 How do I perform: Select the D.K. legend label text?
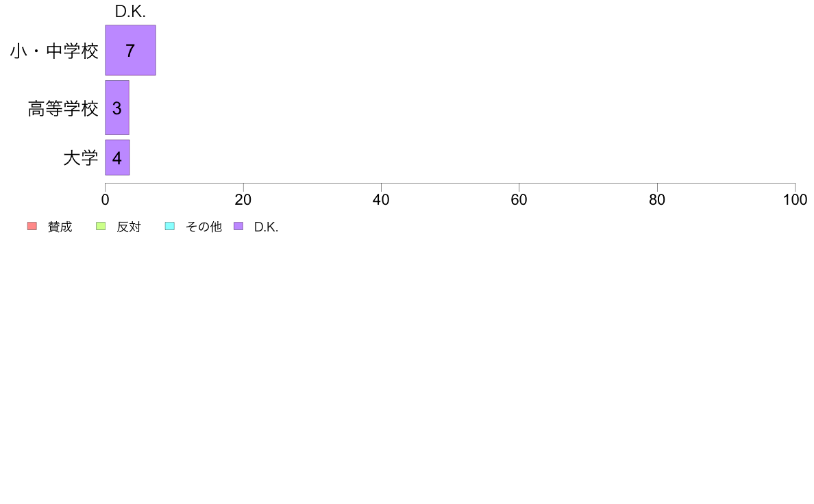[x=267, y=227]
